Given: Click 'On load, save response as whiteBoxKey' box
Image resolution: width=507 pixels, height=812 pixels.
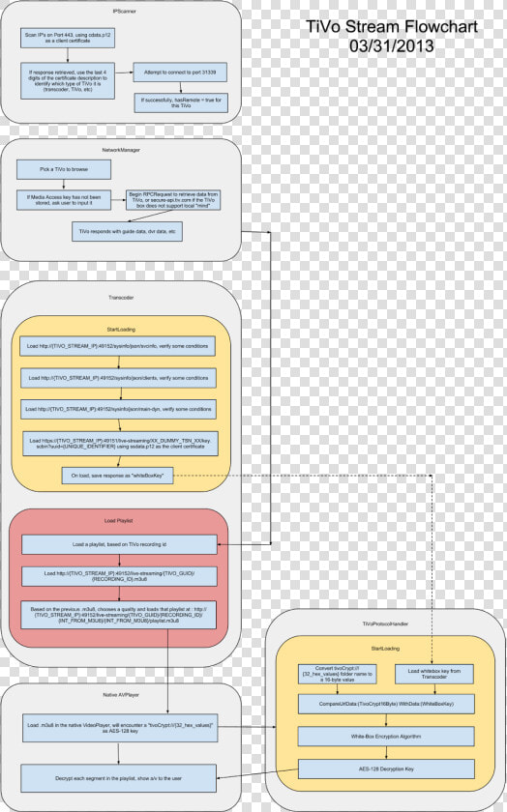Looking at the screenshot, I should (x=117, y=475).
